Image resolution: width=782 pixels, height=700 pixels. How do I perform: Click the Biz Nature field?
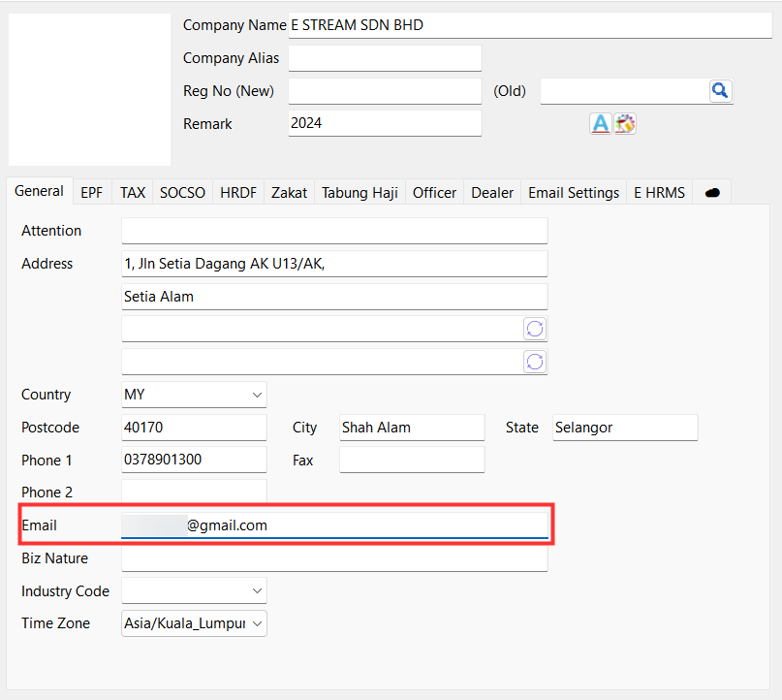coord(334,558)
